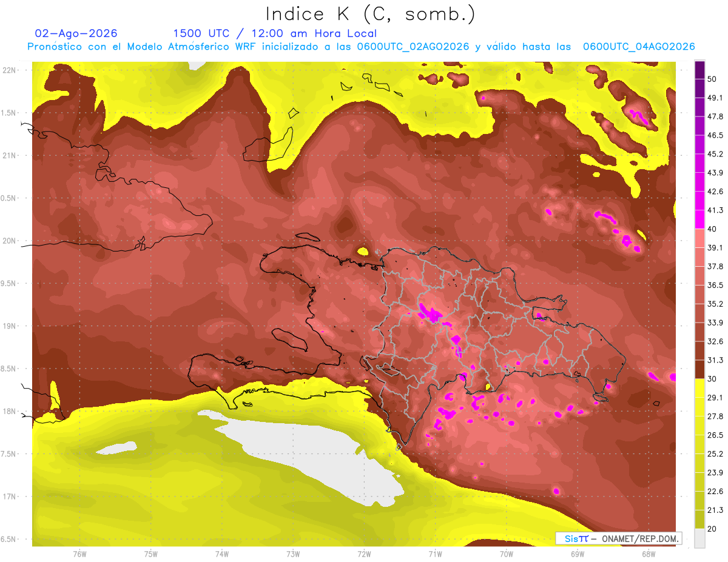Select the '21.3' colorbar value
This screenshot has width=728, height=562.
(715, 509)
